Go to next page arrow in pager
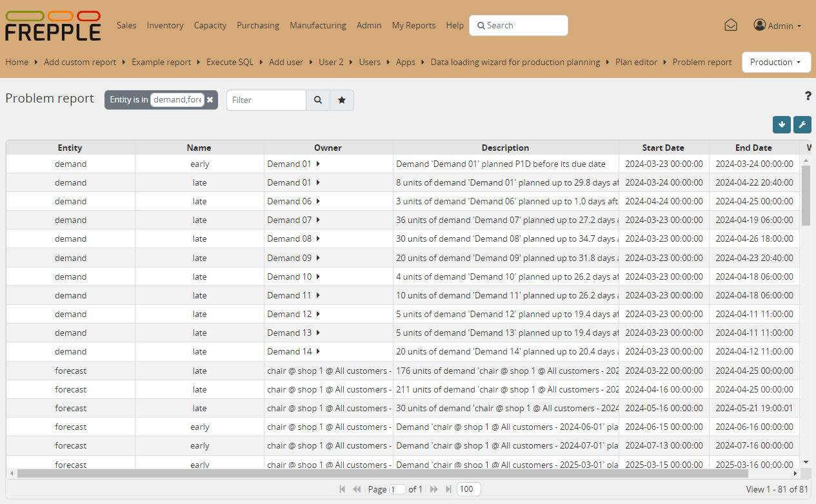The height and width of the screenshot is (504, 816). (433, 489)
